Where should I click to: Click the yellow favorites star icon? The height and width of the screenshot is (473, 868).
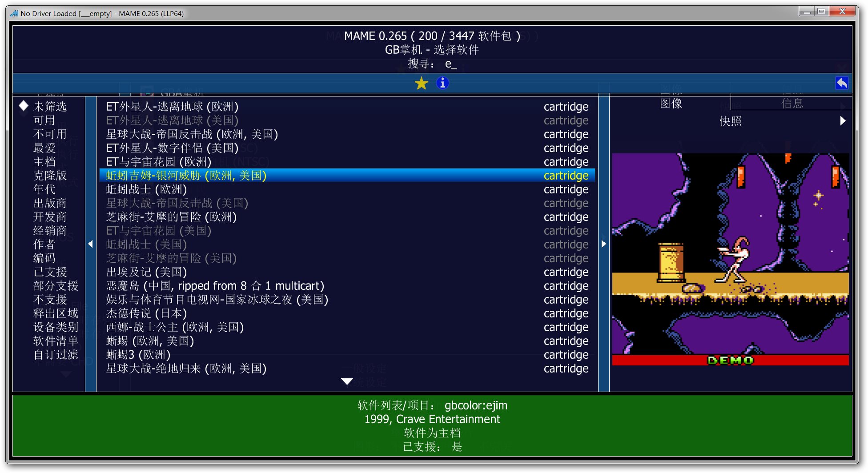click(x=421, y=83)
